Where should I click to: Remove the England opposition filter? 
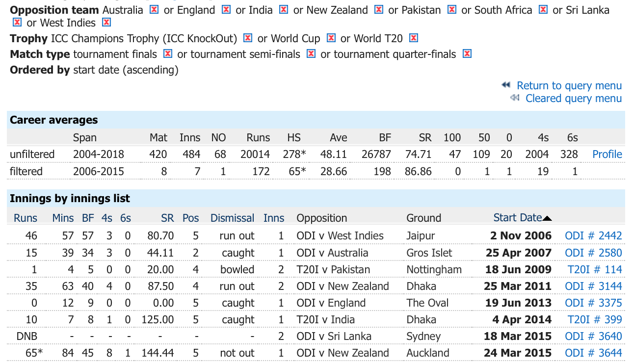(226, 10)
